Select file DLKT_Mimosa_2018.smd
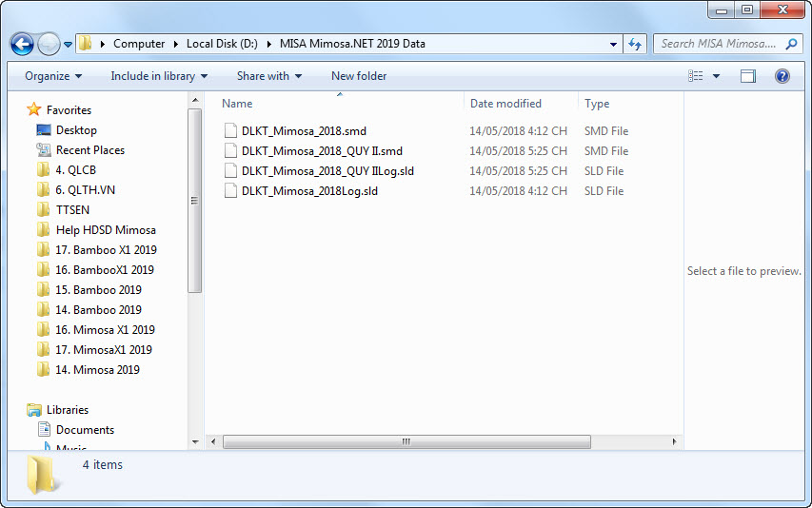This screenshot has width=812, height=508. [304, 131]
